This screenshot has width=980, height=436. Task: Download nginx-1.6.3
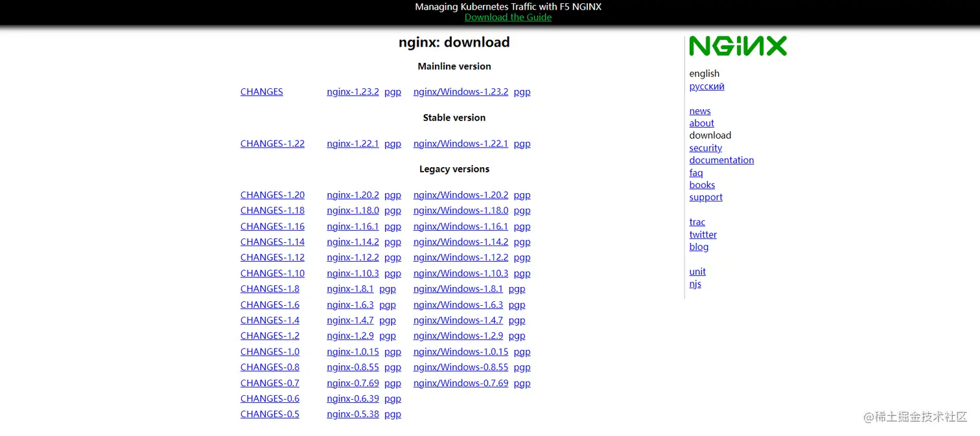[x=350, y=305]
